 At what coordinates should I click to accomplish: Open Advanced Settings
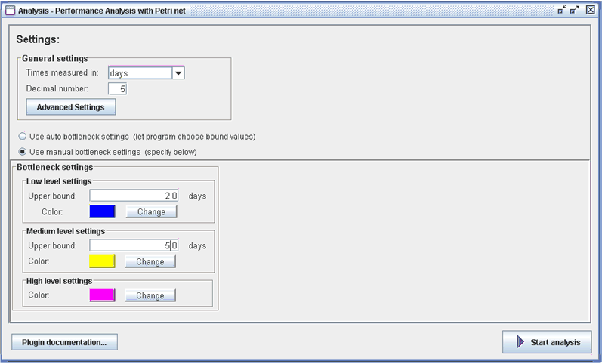(x=70, y=107)
